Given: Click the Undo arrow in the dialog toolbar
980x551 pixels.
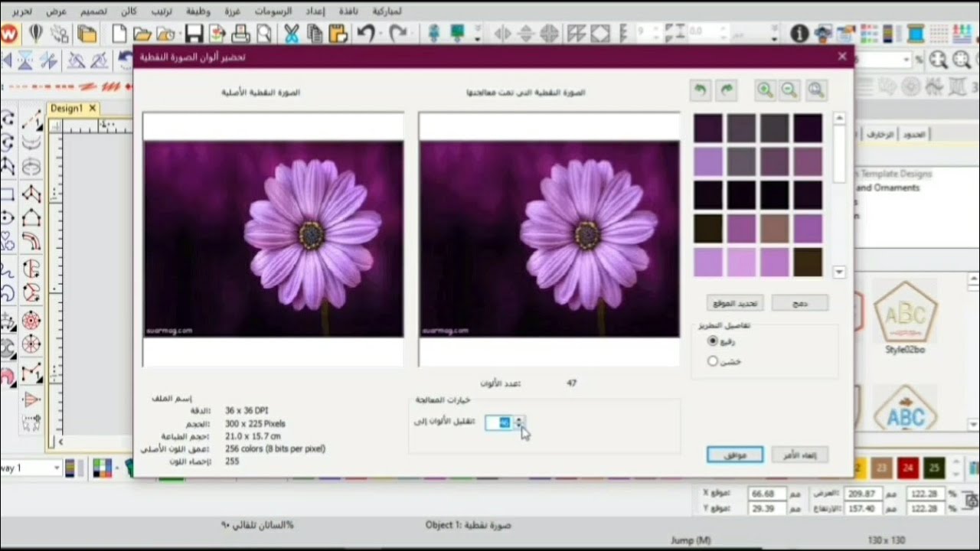Looking at the screenshot, I should click(701, 90).
